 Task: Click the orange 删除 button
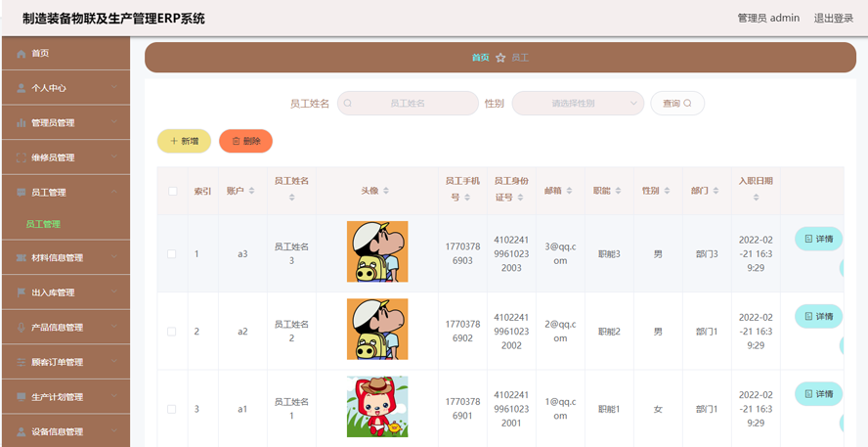point(245,141)
